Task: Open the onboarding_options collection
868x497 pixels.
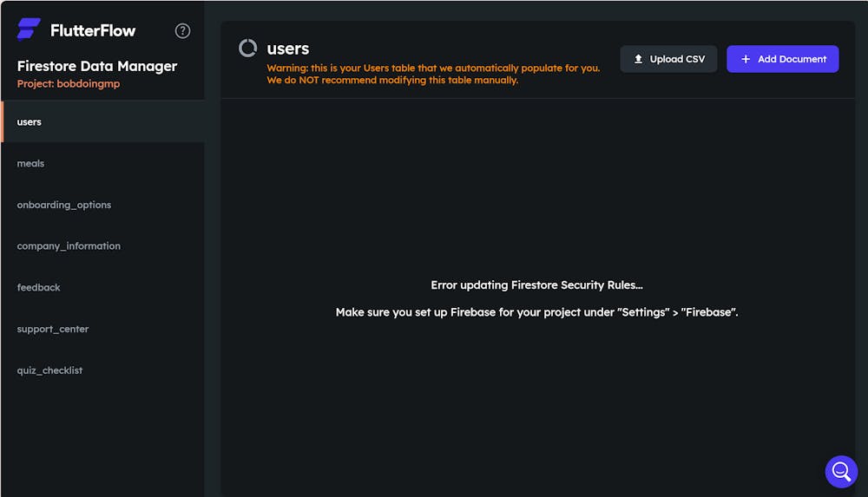Action: pos(103,205)
